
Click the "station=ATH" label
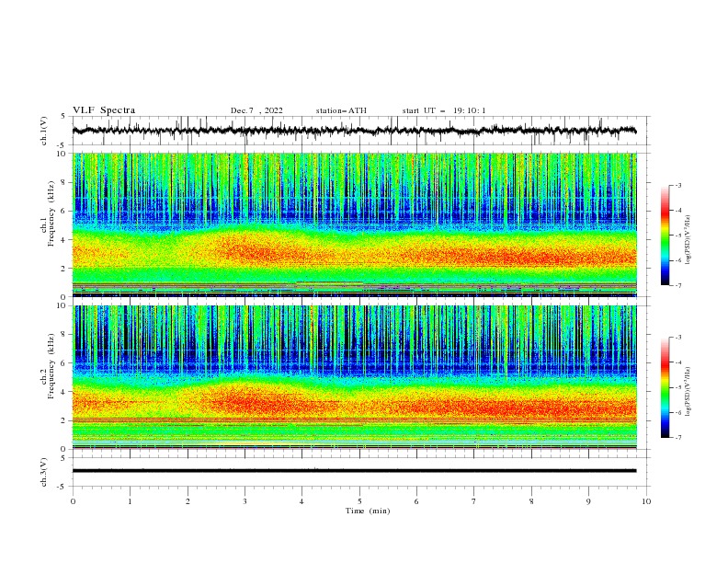coord(341,110)
